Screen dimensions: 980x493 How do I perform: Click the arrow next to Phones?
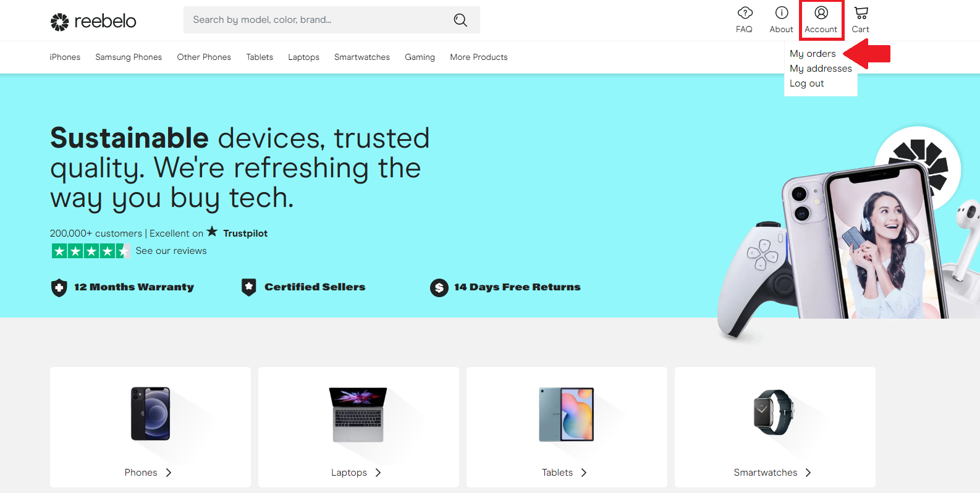click(169, 473)
